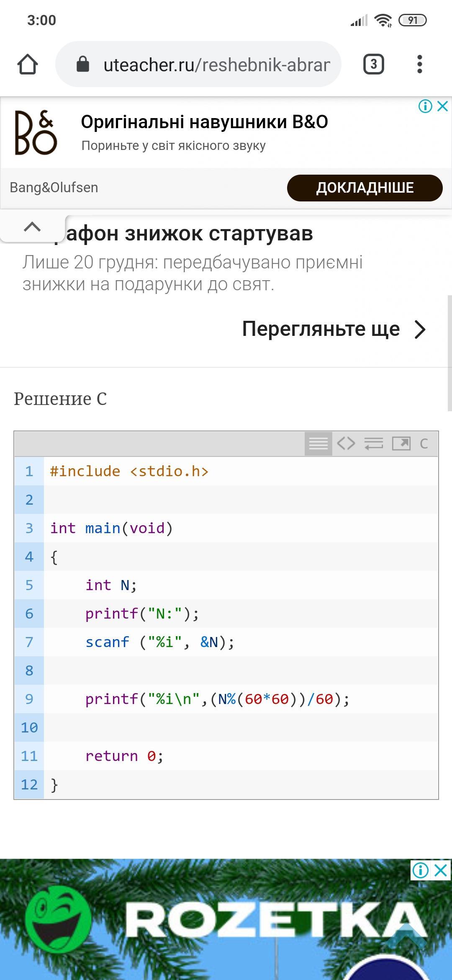Close the Bang&Olufsen ad
452x980 pixels.
[x=442, y=106]
